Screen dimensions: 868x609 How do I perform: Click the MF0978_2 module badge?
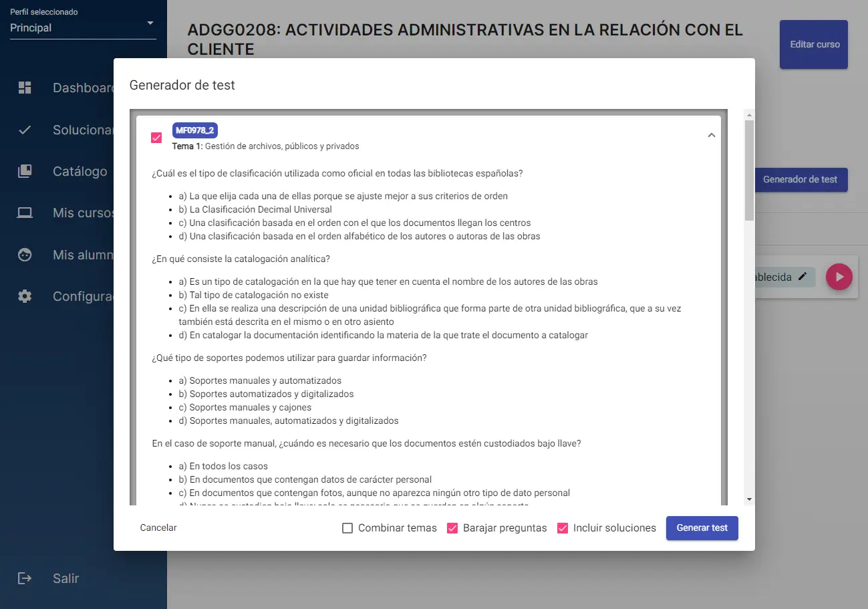(194, 130)
